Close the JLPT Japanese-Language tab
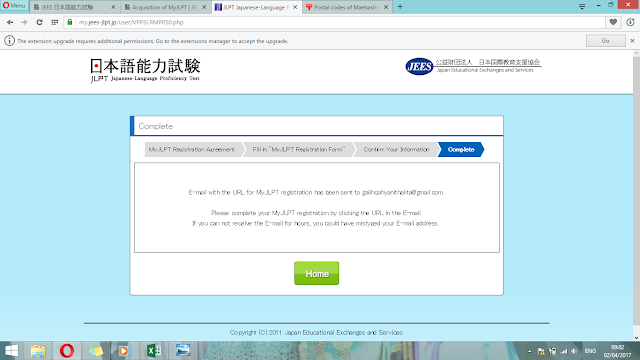This screenshot has height=360, width=640. pos(295,7)
